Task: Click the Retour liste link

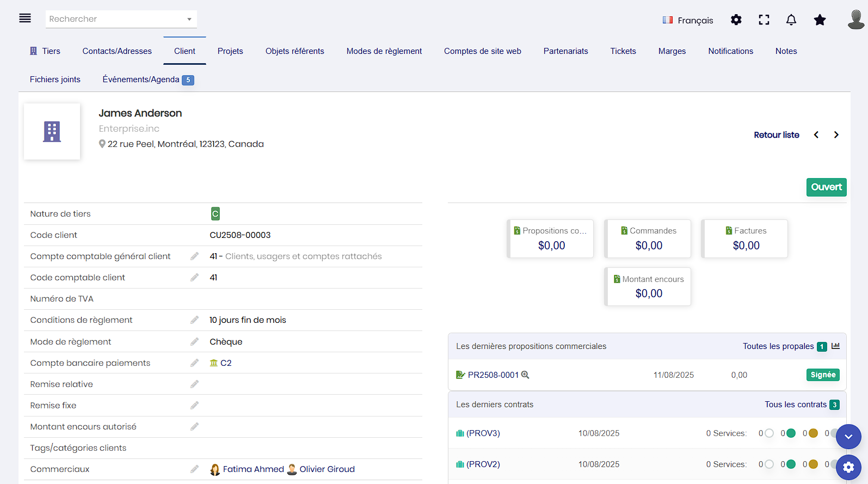Action: point(776,135)
